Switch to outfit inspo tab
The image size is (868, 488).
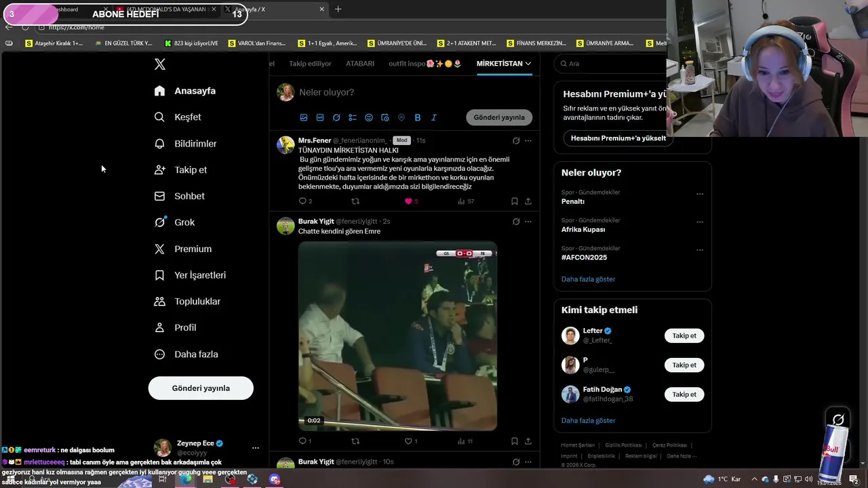(x=425, y=64)
